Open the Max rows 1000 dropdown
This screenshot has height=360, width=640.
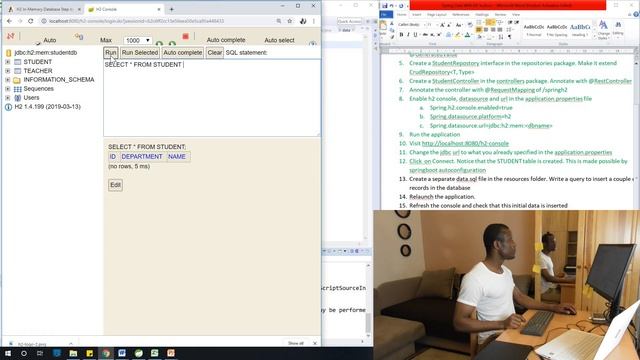138,40
